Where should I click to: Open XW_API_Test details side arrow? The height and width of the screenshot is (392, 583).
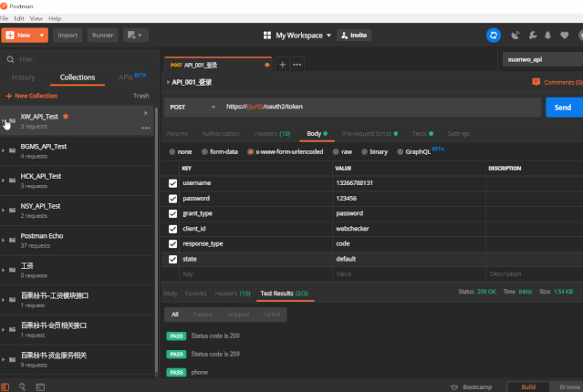point(146,113)
